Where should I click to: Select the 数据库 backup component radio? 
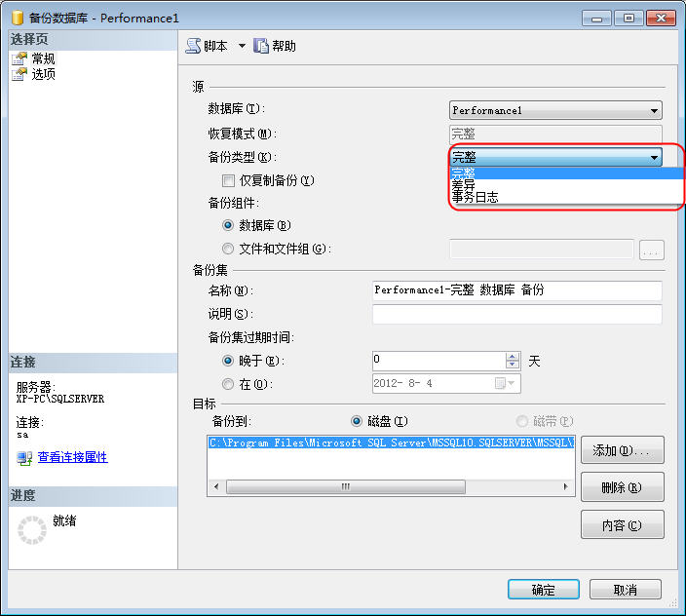pyautogui.click(x=227, y=225)
